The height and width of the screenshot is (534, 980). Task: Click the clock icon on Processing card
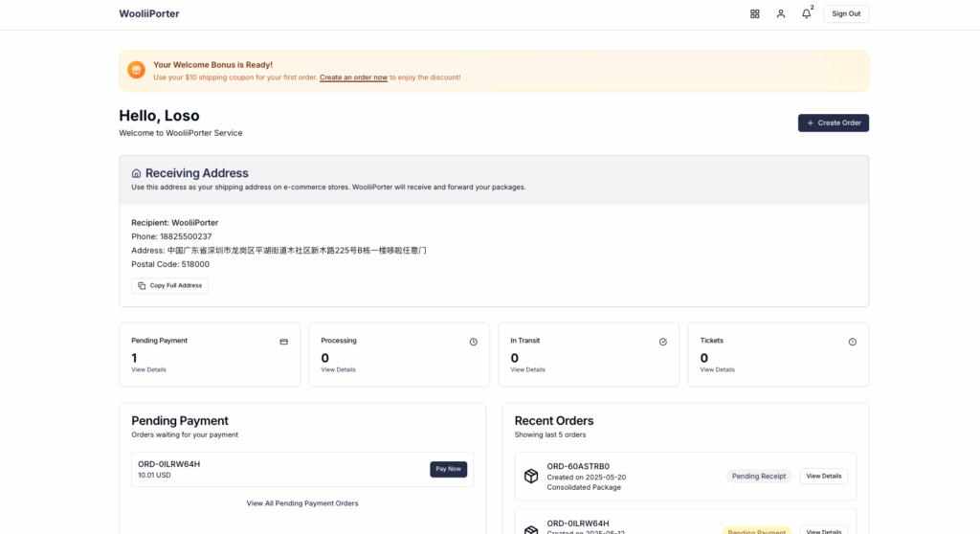click(473, 342)
